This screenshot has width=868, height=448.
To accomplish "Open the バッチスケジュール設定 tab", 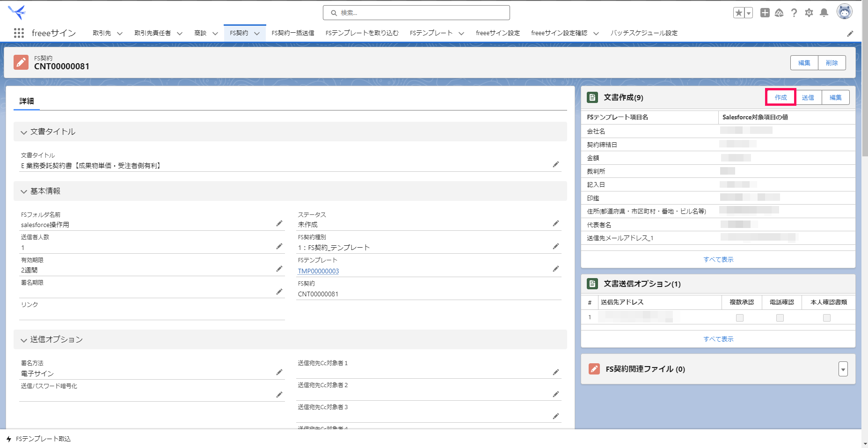I will 644,33.
